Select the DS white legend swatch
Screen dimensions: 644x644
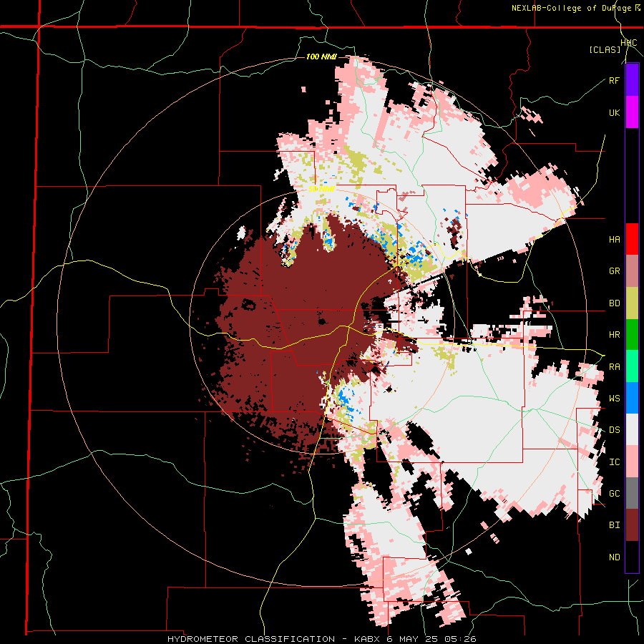tap(632, 430)
